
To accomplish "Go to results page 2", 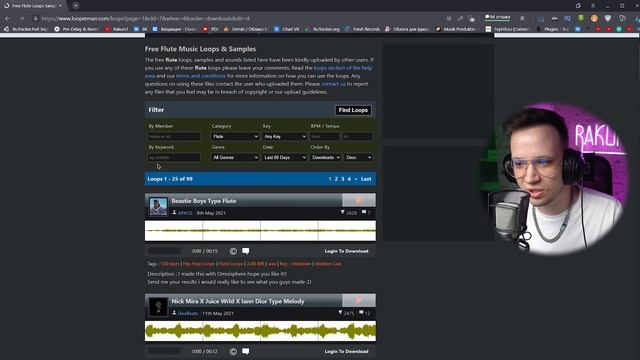I will pos(336,179).
